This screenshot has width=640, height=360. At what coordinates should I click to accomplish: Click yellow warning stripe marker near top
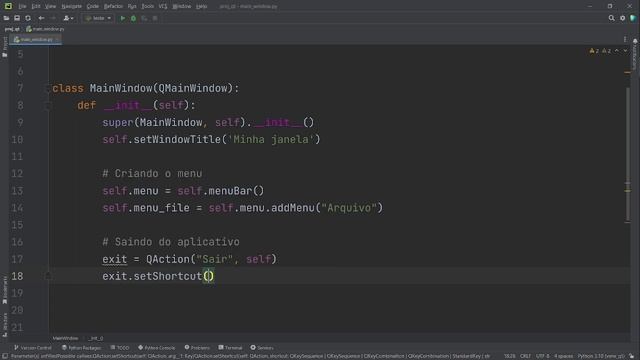[627, 73]
